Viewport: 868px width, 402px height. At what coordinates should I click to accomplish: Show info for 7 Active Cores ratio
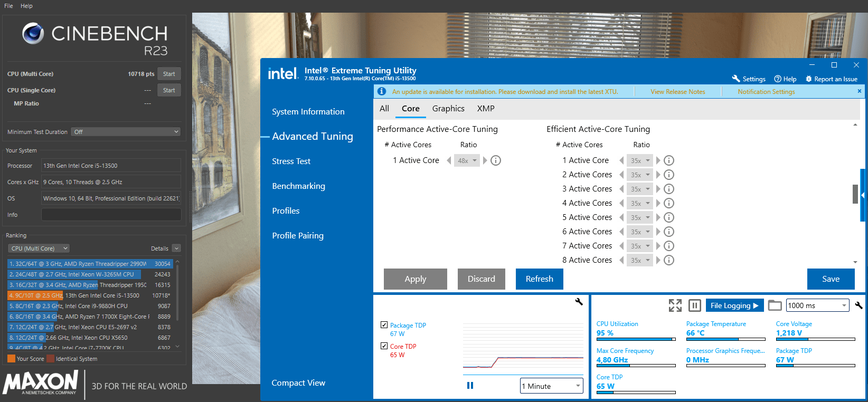pos(669,246)
